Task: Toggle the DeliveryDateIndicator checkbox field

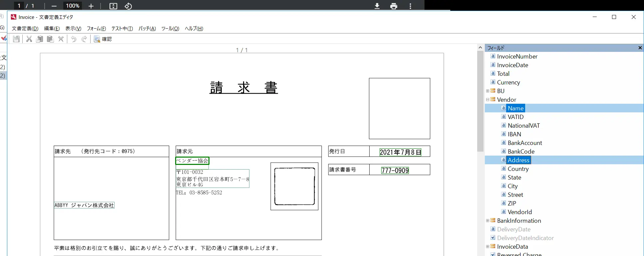Action: click(x=493, y=238)
